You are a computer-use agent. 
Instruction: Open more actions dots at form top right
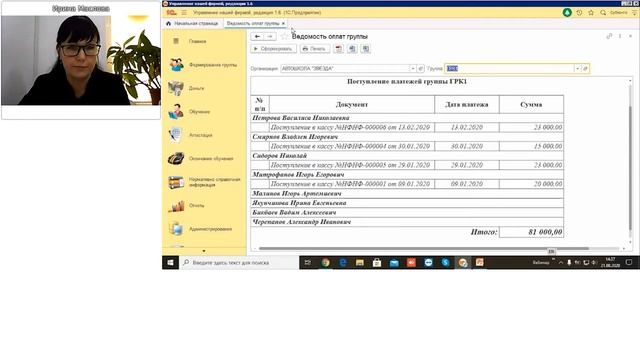pos(620,36)
